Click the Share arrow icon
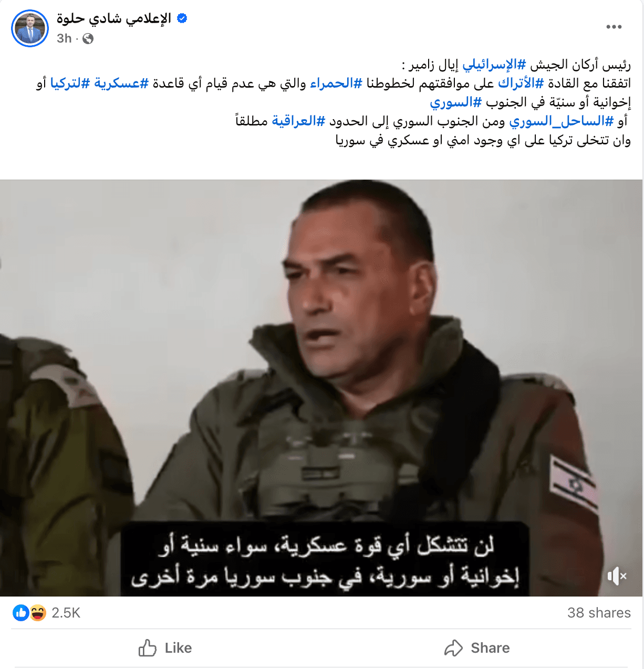Viewport: 644px width, 669px height. pyautogui.click(x=453, y=648)
